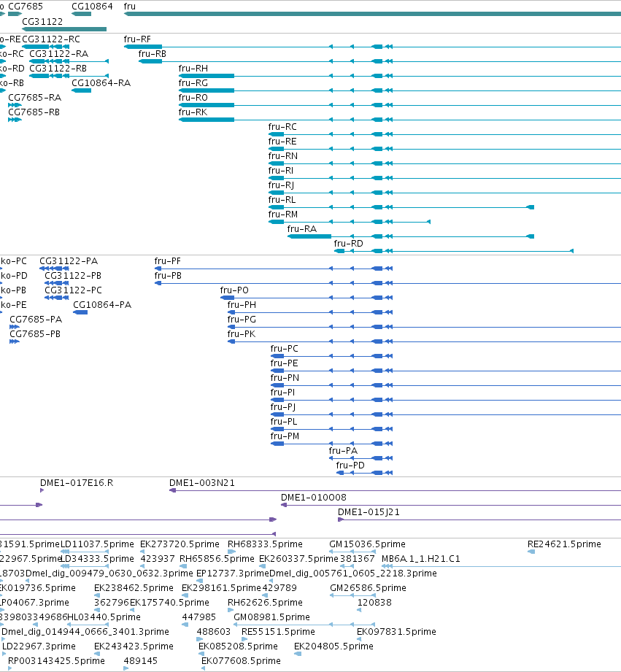Click the fru-RO transcript label
This screenshot has height=672, width=621.
pyautogui.click(x=193, y=97)
